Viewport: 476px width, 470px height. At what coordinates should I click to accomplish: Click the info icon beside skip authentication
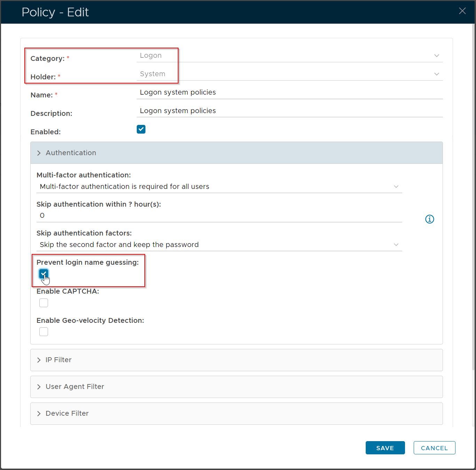(x=430, y=219)
